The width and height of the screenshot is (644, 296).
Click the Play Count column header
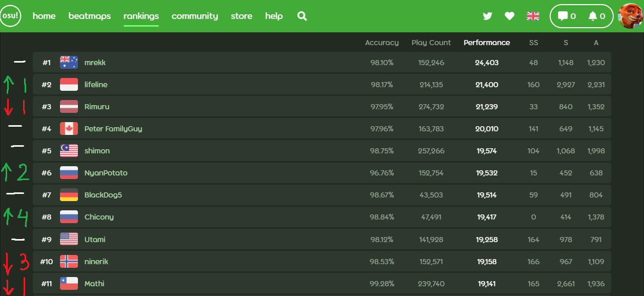click(x=431, y=43)
